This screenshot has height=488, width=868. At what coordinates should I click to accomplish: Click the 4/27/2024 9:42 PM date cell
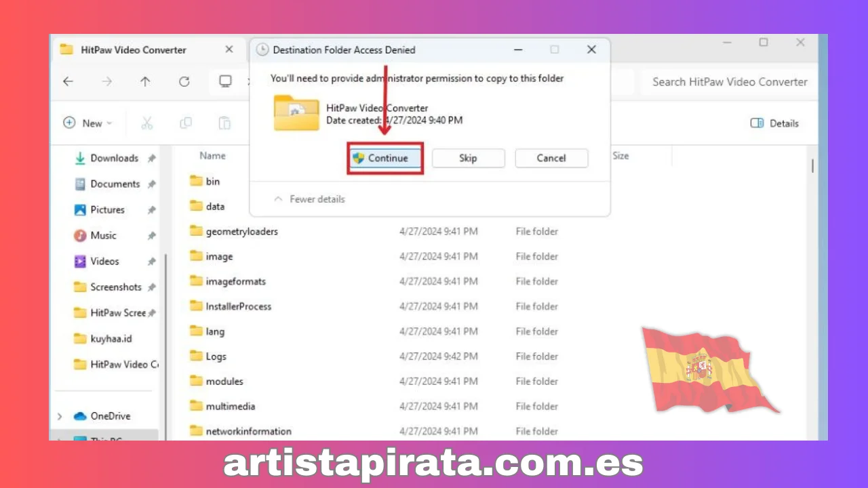pyautogui.click(x=439, y=357)
